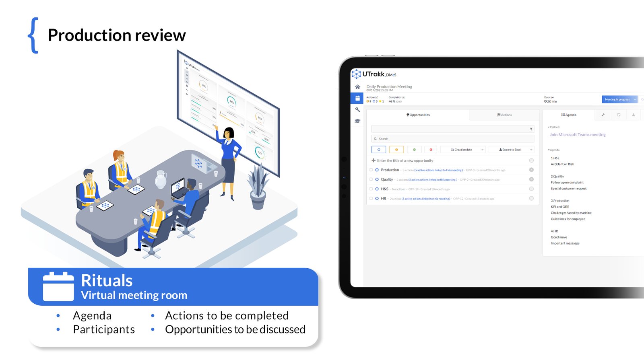Click the person icon tab on the right panel
This screenshot has width=644, height=362.
coord(634,115)
